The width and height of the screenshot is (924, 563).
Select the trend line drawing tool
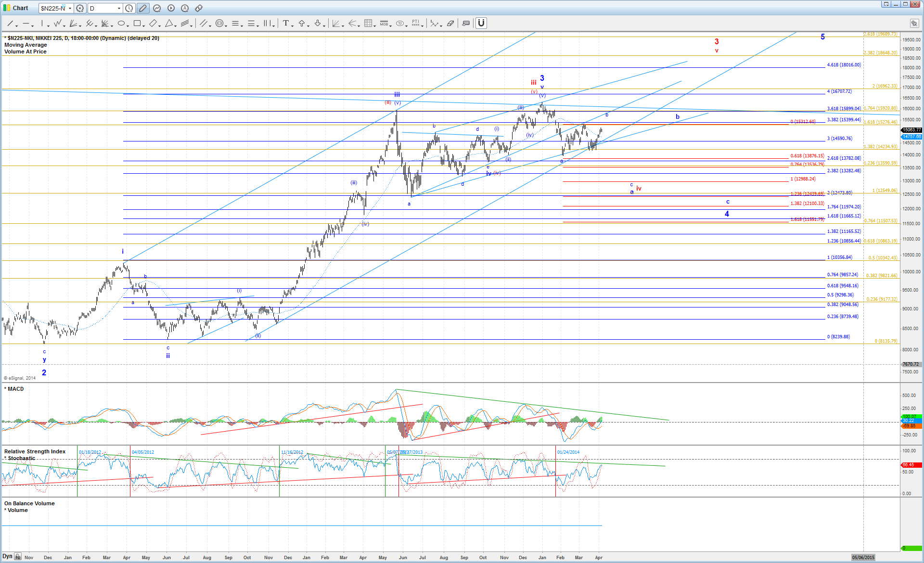pyautogui.click(x=9, y=23)
